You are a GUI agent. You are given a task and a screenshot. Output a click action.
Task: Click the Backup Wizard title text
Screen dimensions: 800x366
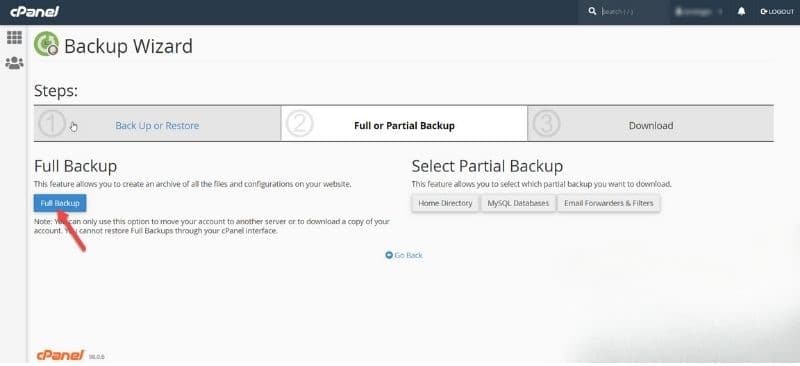(x=129, y=46)
